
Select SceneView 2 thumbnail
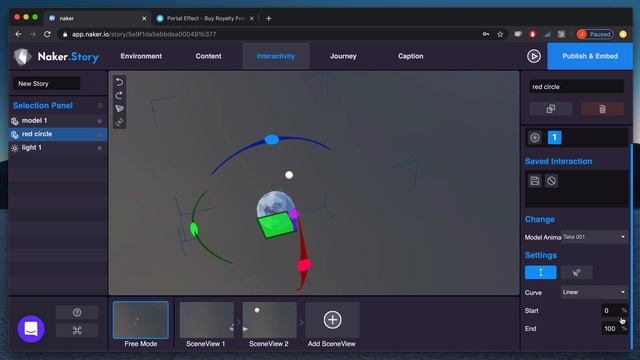pyautogui.click(x=269, y=320)
